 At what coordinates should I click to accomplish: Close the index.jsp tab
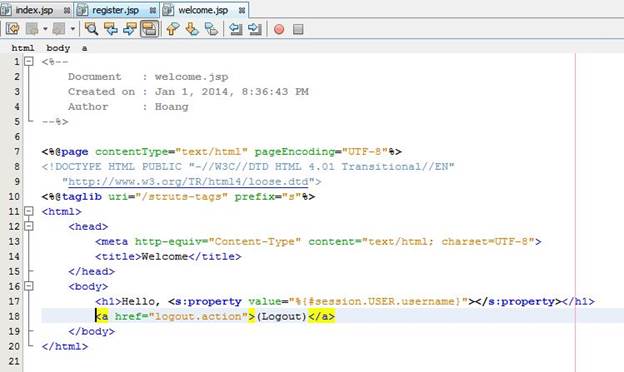click(x=67, y=11)
